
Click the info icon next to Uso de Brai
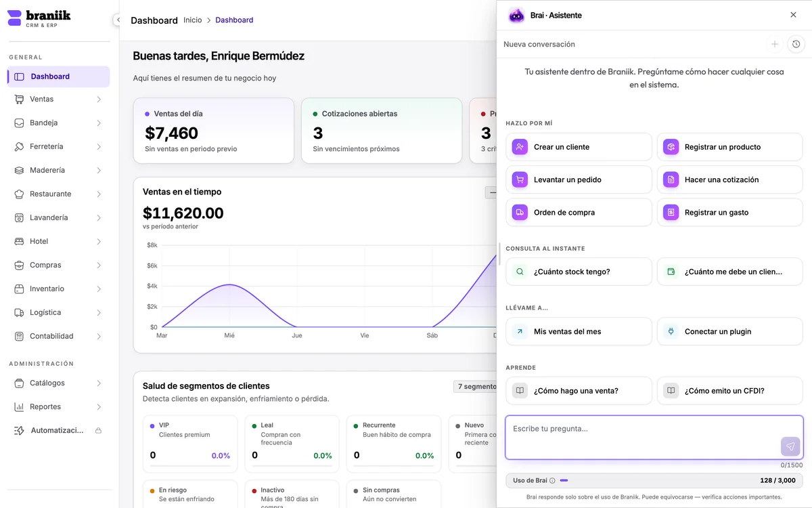pos(552,481)
